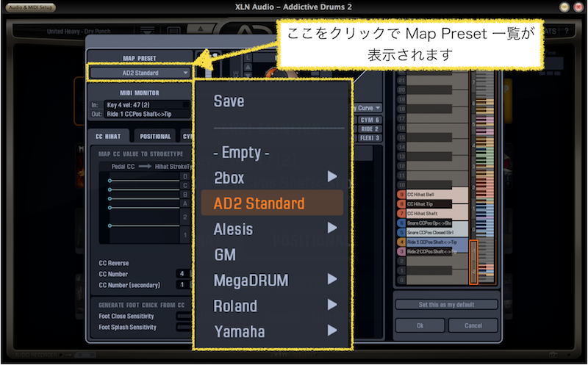The image size is (588, 365).
Task: Open the Velocity Curve dropdown
Action: tap(367, 108)
